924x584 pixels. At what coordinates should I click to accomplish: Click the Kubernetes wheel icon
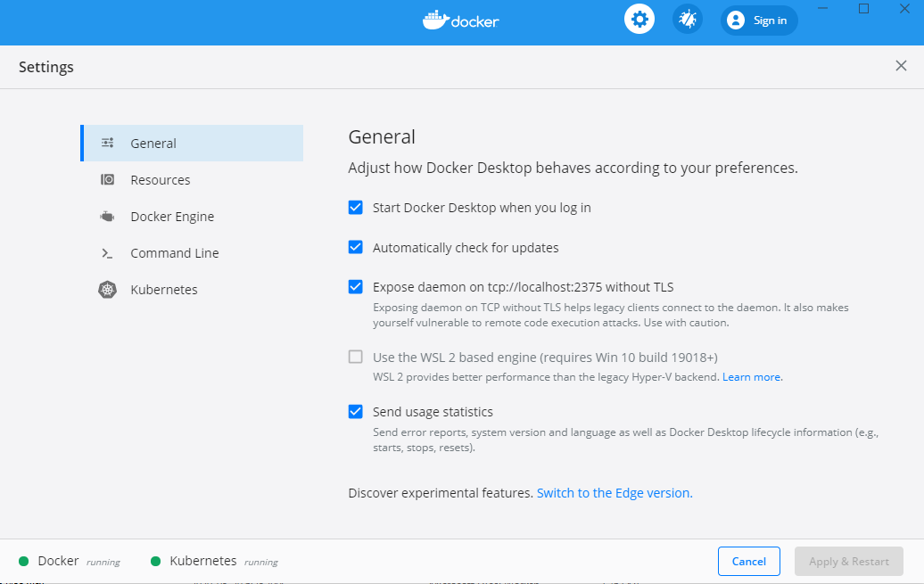click(107, 290)
